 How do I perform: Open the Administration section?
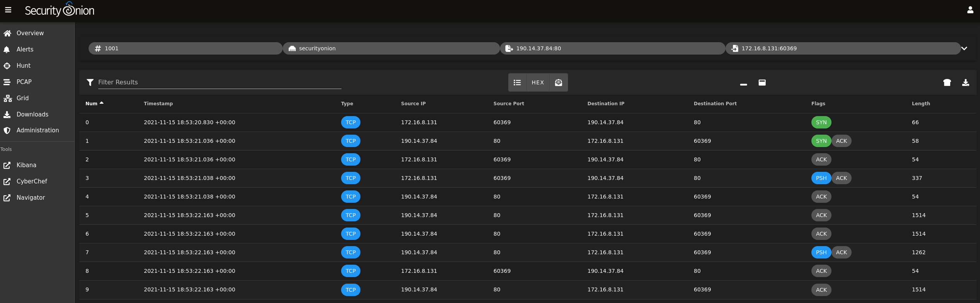(x=37, y=130)
